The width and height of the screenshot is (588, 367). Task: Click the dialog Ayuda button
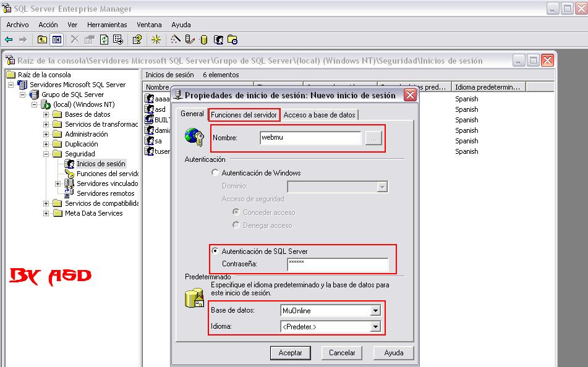394,353
